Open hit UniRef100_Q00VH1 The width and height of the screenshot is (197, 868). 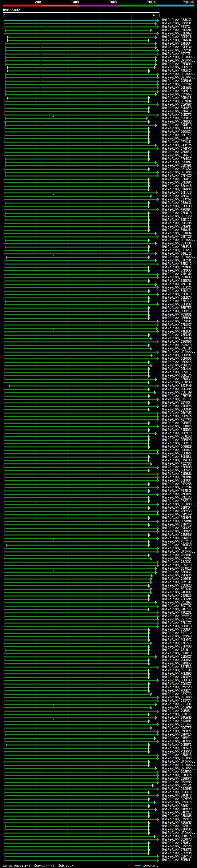[x=177, y=23]
